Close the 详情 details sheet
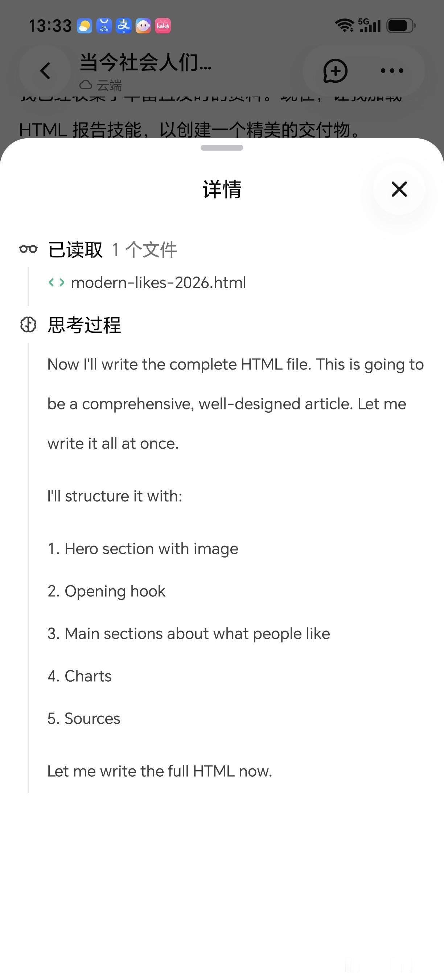The width and height of the screenshot is (444, 980). 399,189
